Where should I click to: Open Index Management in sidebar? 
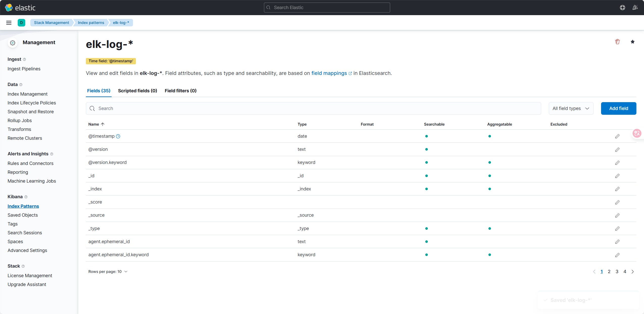[x=28, y=94]
